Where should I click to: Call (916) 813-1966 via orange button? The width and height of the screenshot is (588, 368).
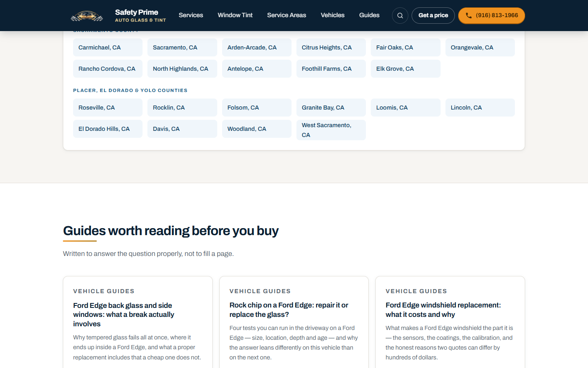pyautogui.click(x=492, y=16)
